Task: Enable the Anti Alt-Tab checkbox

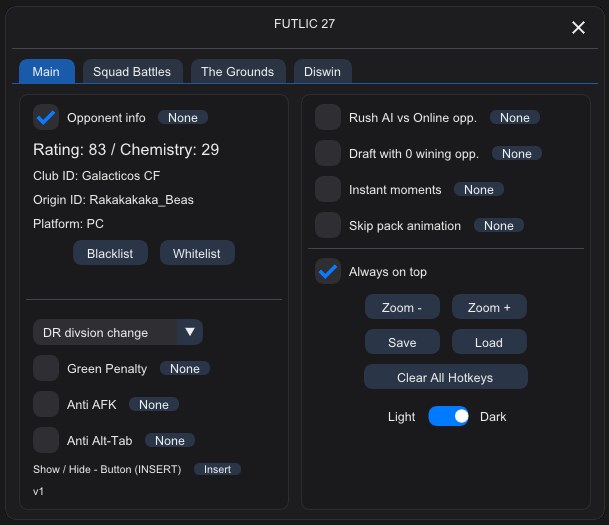Action: tap(46, 440)
